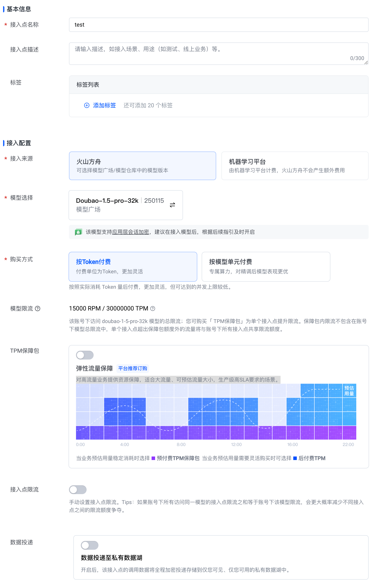The height and width of the screenshot is (588, 384).
Task: Click the 22:00 tick label on the chart
Action: pyautogui.click(x=348, y=444)
